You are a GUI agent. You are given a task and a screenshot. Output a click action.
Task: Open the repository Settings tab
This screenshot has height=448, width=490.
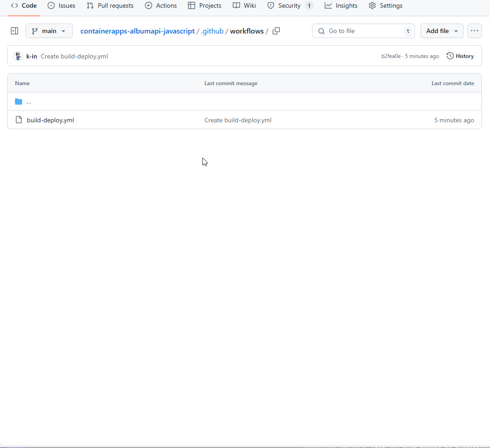click(385, 6)
